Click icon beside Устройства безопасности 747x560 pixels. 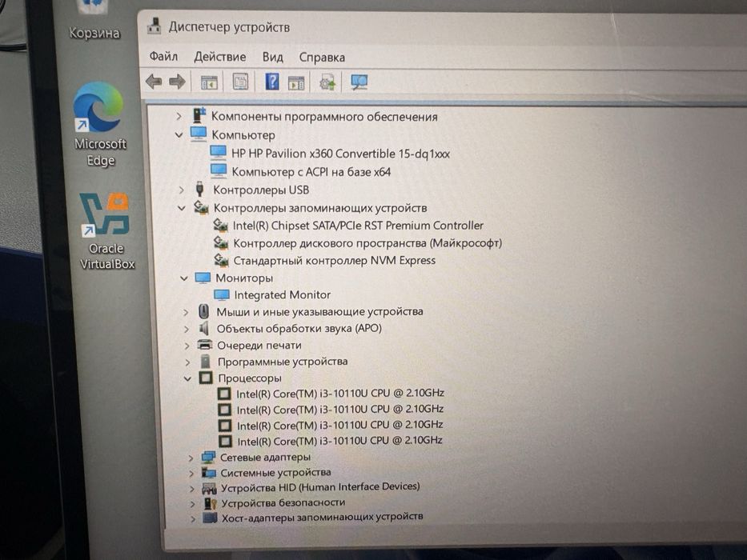pos(210,503)
